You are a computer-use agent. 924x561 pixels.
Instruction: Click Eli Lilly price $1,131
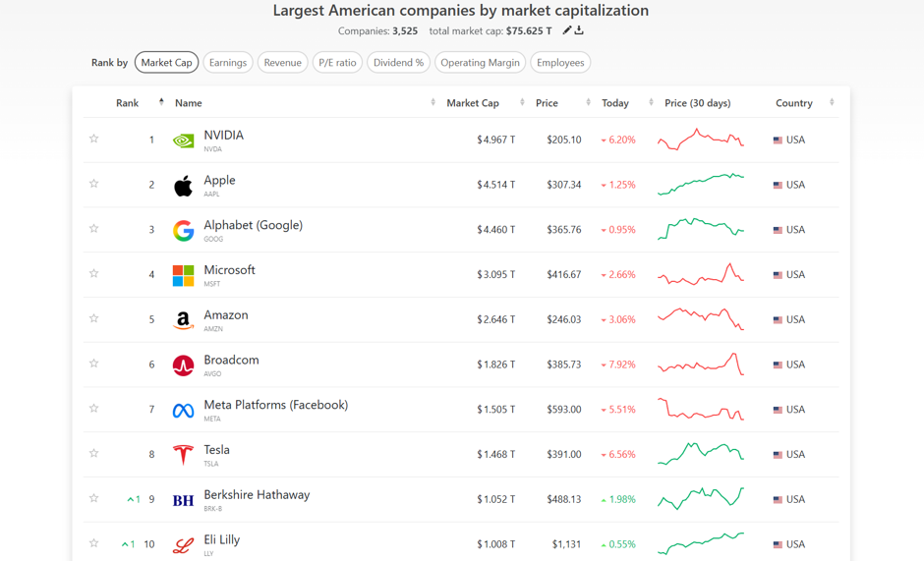(566, 544)
